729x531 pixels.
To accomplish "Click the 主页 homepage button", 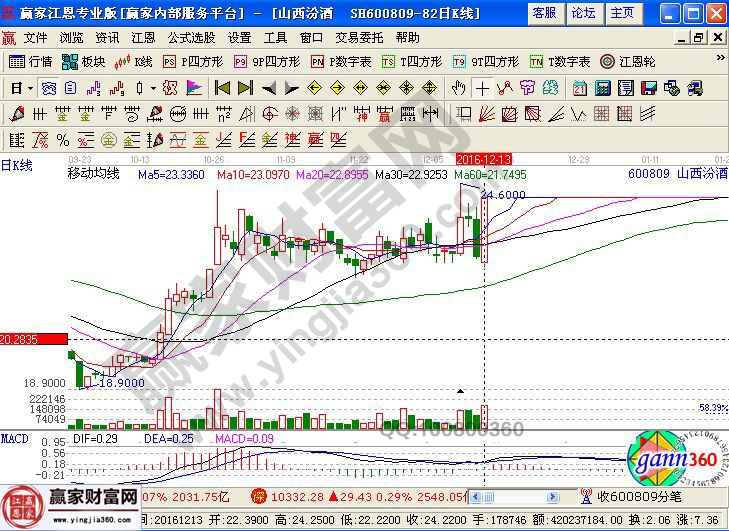I will [622, 13].
